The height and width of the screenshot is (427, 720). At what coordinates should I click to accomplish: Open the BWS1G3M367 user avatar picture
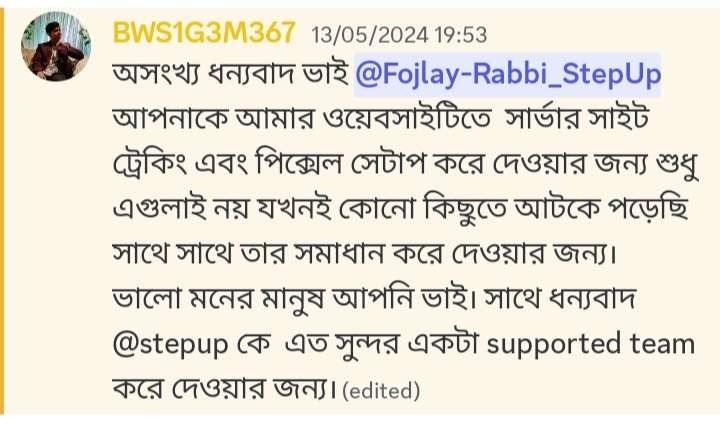[x=56, y=46]
